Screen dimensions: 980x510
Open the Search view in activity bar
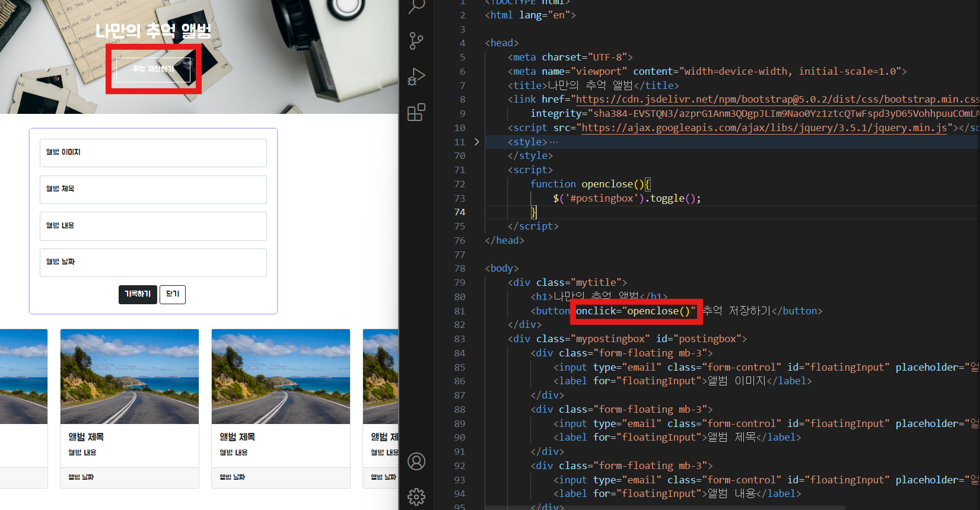(x=416, y=6)
